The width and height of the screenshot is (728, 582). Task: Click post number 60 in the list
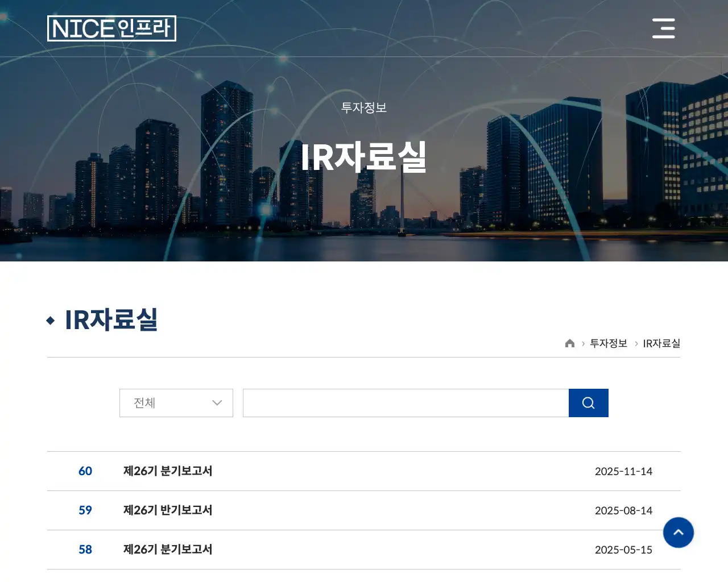click(x=85, y=471)
